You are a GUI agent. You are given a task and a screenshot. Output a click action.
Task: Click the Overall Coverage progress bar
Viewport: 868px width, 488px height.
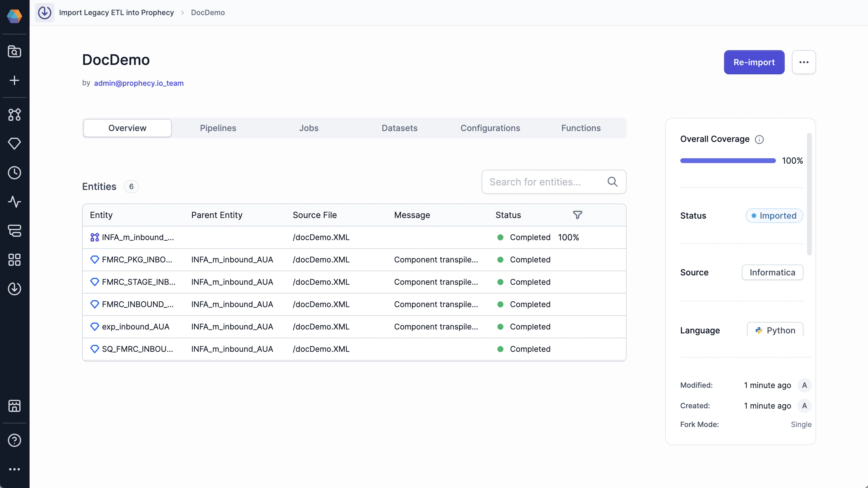pos(728,161)
